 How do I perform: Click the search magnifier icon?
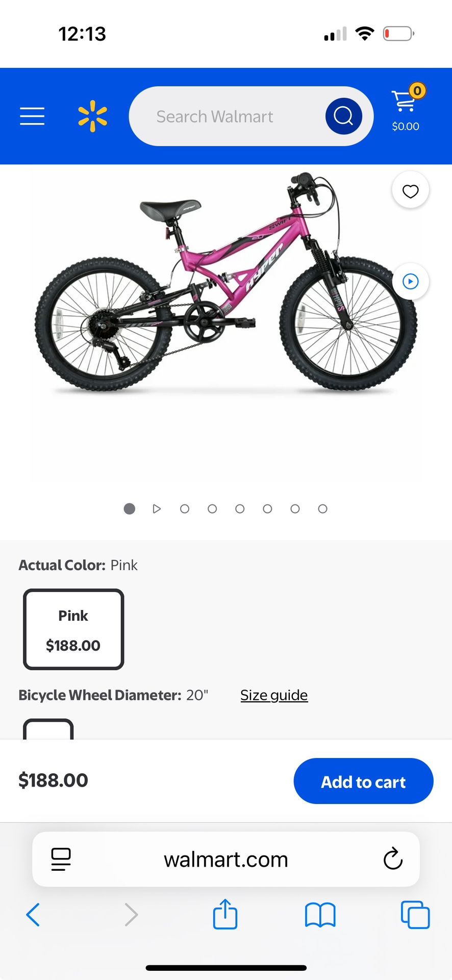click(343, 116)
